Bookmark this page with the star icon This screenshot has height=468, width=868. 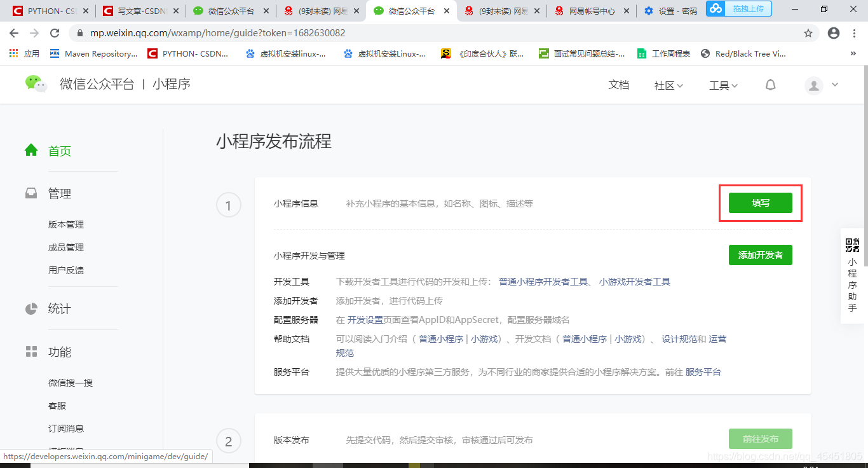[808, 33]
